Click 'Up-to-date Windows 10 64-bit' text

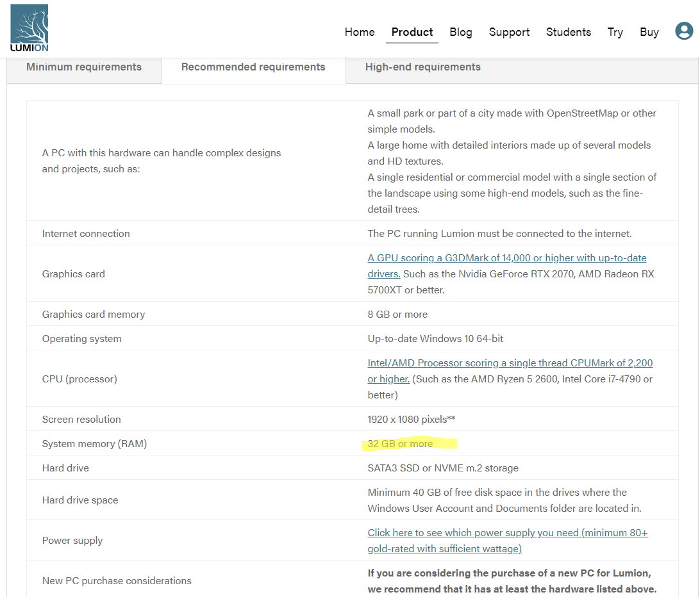(435, 339)
